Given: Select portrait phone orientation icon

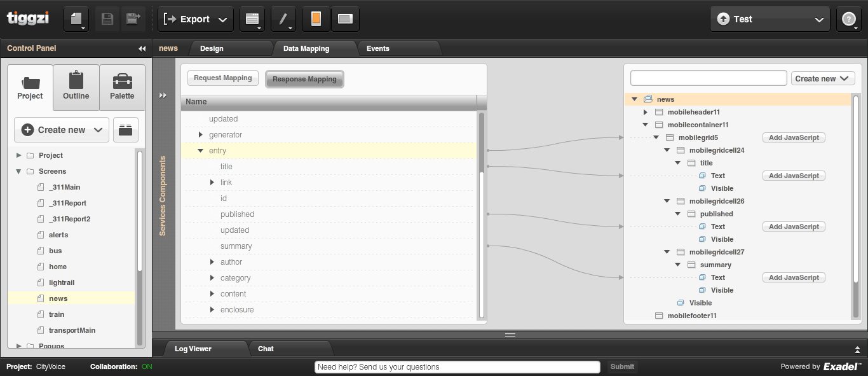Looking at the screenshot, I should click(x=316, y=19).
